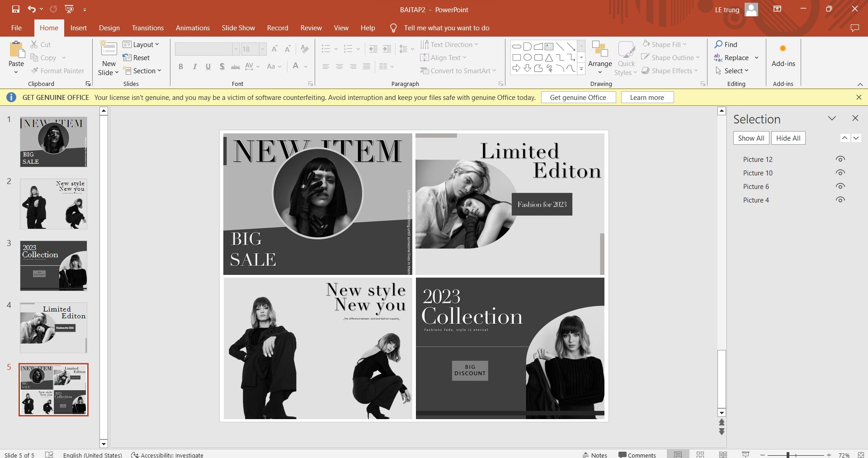
Task: Select slide 3 thumbnail 2023 Collection
Action: pos(53,266)
